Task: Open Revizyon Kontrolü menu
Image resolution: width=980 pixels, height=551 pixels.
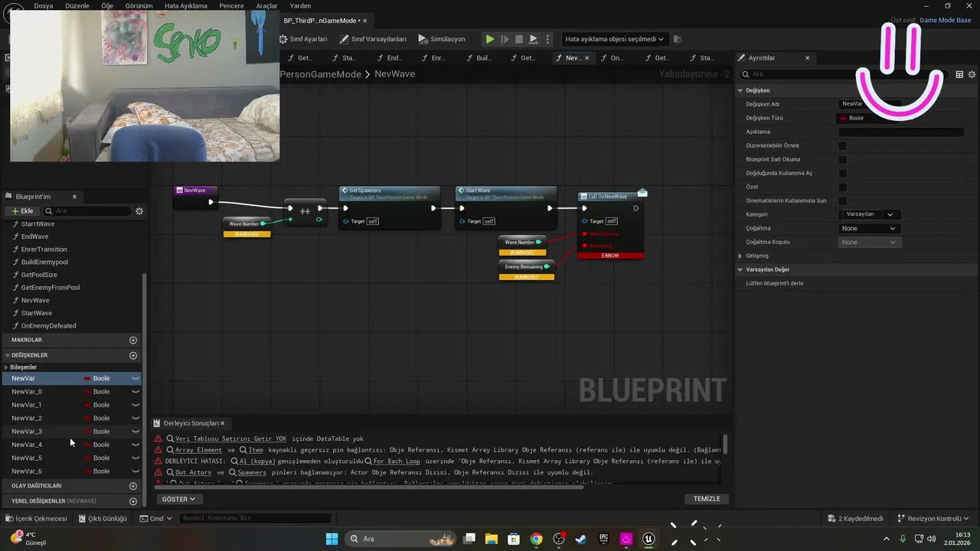Action: coord(933,518)
